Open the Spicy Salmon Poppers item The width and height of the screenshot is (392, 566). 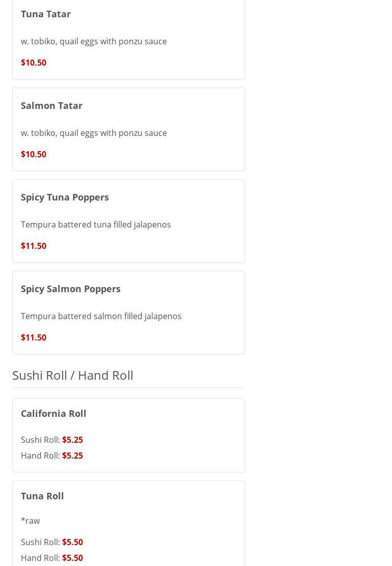(71, 289)
